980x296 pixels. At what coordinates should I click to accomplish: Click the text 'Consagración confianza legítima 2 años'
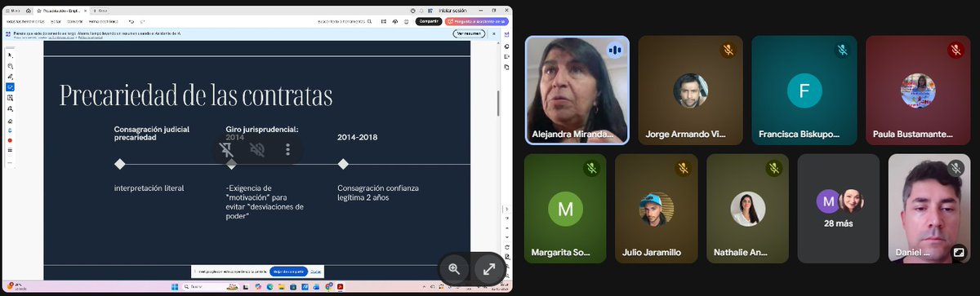pos(378,192)
